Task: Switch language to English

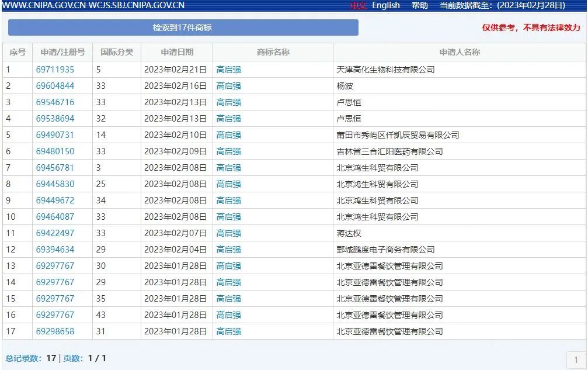Action: tap(385, 5)
